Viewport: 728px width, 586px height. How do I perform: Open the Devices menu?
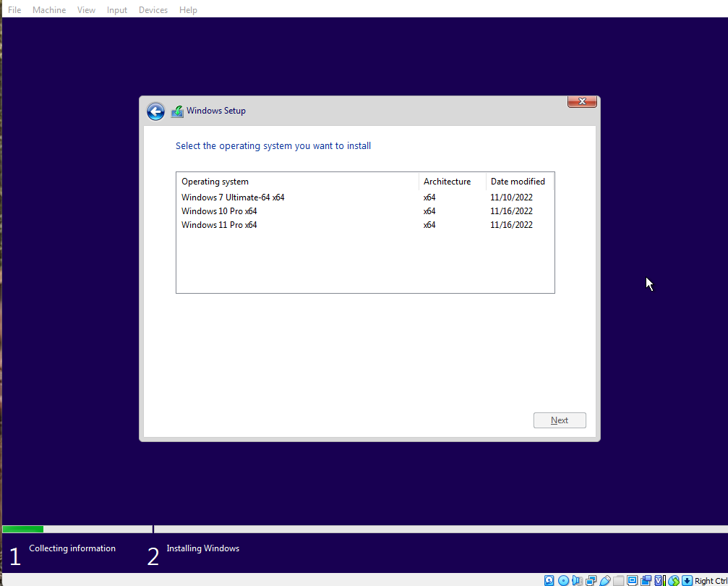153,9
